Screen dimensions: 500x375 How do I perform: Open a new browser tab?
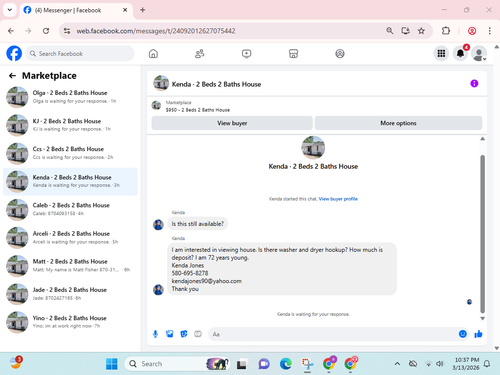coord(143,10)
